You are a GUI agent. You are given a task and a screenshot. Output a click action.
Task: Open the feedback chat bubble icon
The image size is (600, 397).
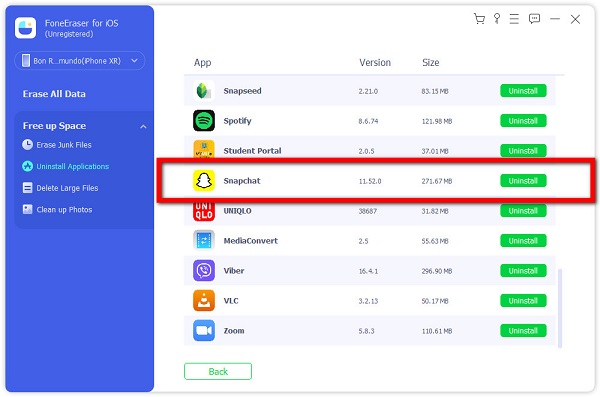coord(534,19)
